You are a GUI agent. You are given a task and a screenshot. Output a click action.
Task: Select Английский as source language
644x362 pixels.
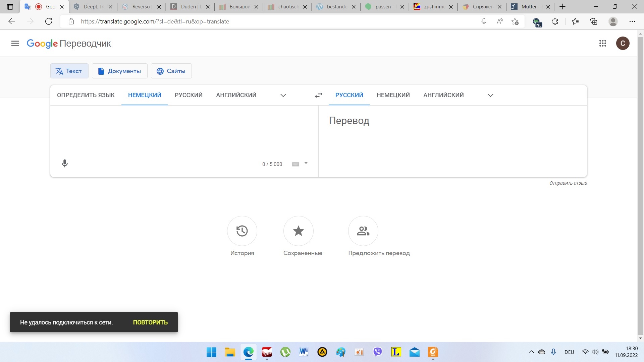(x=236, y=95)
